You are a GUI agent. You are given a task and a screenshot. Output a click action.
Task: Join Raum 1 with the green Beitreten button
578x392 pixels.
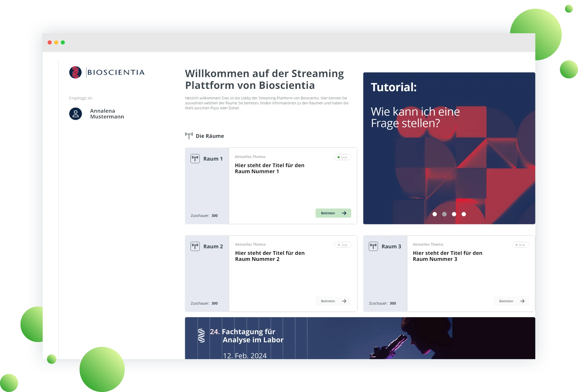[333, 213]
